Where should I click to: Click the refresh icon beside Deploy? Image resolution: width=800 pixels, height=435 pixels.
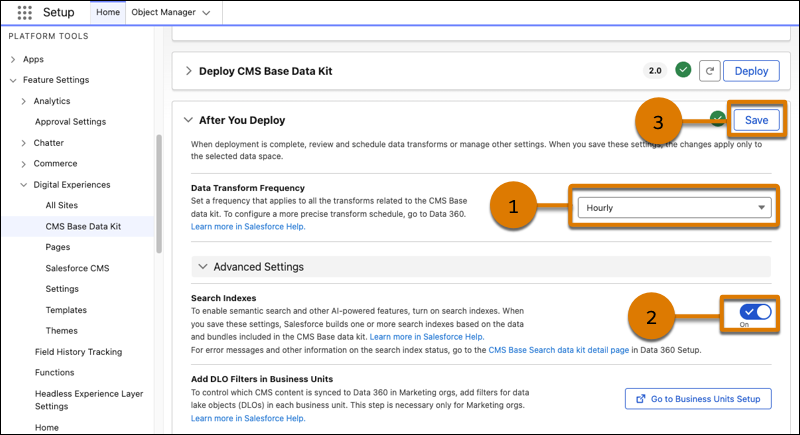[709, 71]
